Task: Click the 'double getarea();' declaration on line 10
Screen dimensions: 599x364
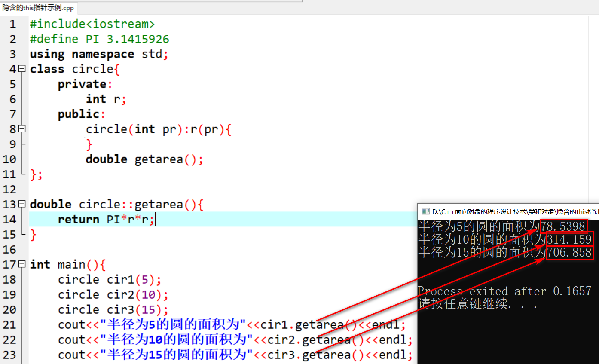Action: click(x=144, y=159)
